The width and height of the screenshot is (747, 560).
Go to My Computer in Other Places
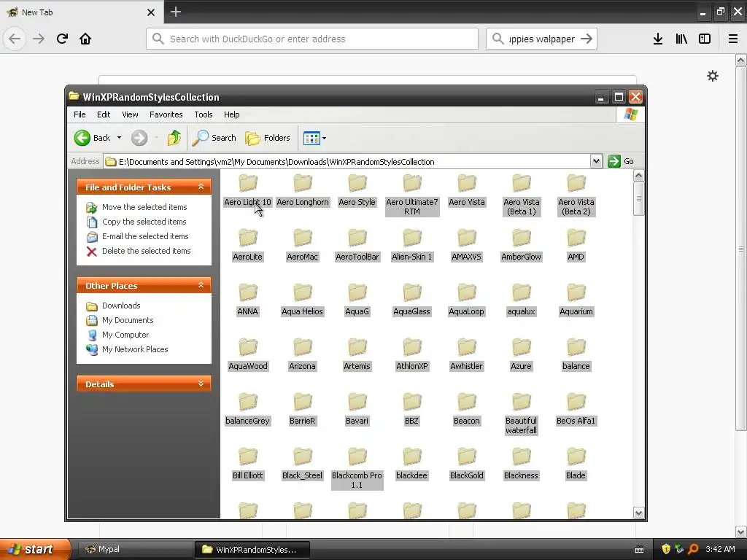[x=125, y=335]
